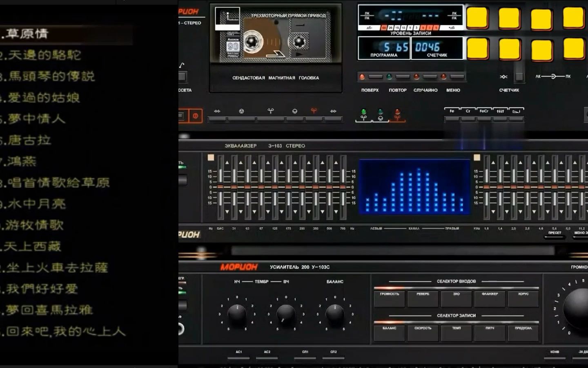Select playlist track 水中月亮
The height and width of the screenshot is (368, 588).
point(36,204)
